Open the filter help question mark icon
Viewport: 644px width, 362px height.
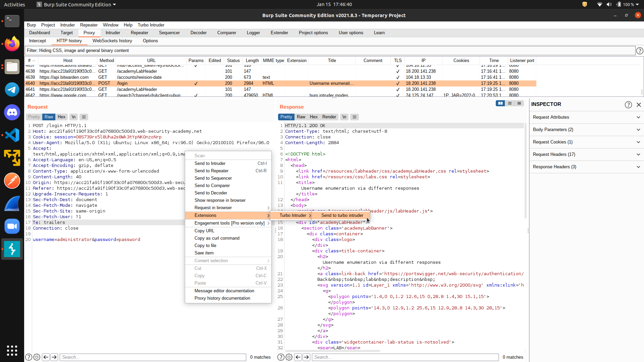[640, 51]
